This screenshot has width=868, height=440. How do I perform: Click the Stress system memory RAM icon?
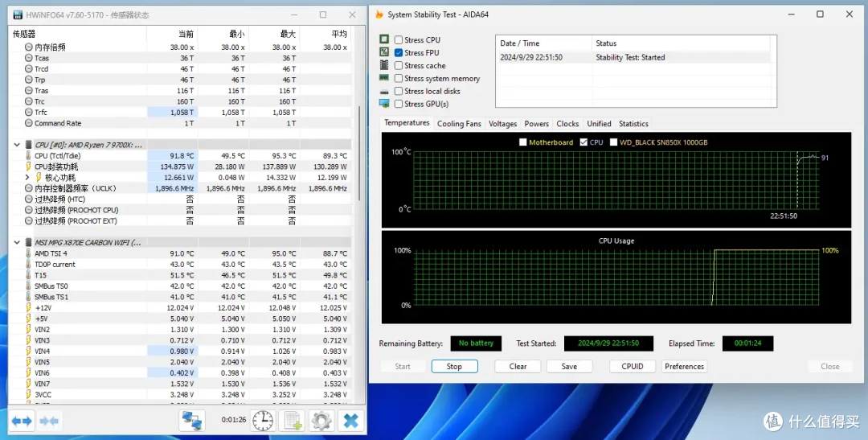pyautogui.click(x=384, y=78)
